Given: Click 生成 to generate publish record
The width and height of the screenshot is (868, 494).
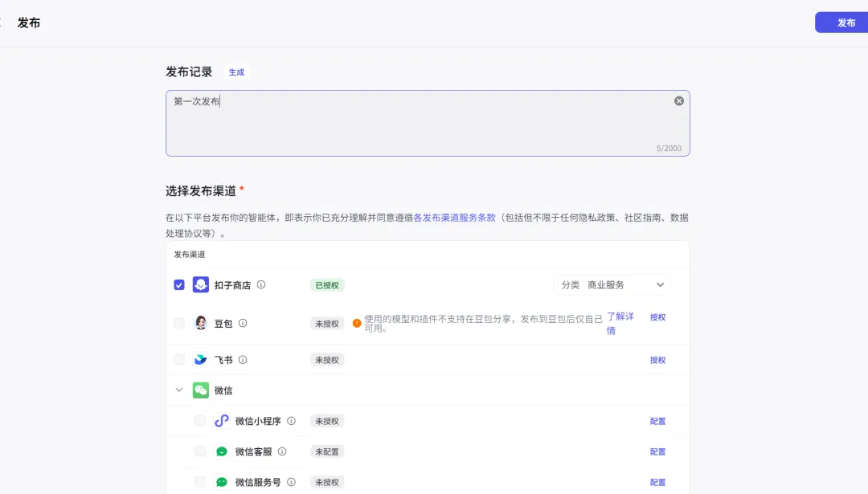Looking at the screenshot, I should [236, 72].
